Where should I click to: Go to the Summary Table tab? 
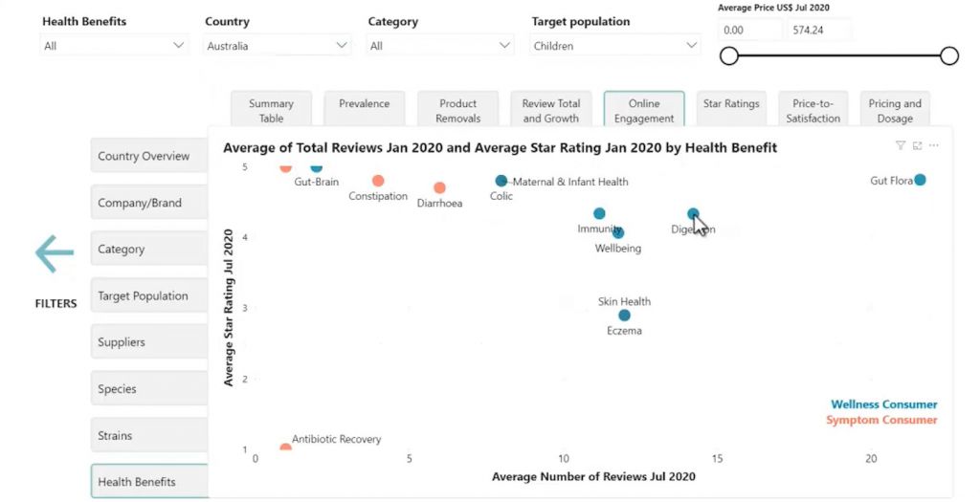click(271, 109)
